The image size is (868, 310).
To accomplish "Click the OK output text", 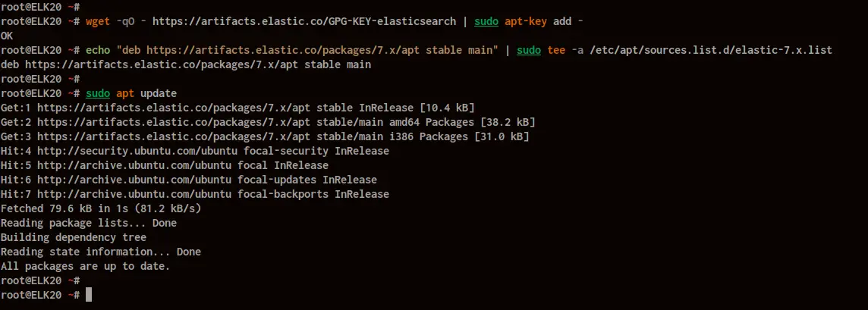I will [7, 36].
